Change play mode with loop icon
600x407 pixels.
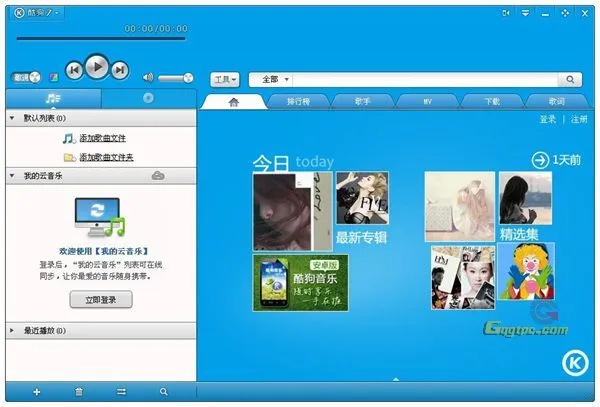pos(121,392)
